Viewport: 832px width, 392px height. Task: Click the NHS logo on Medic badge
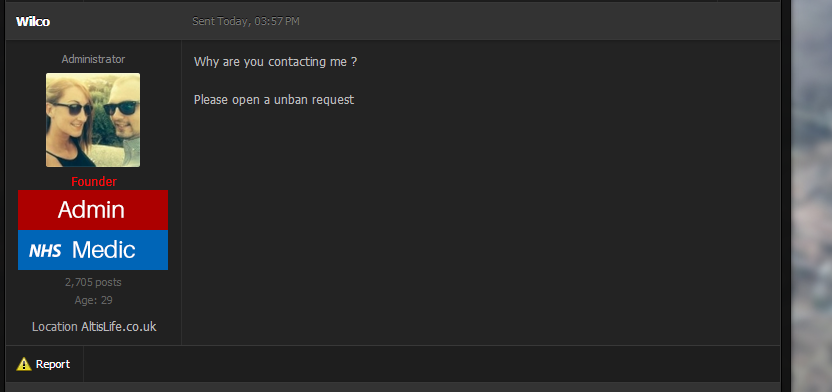pos(45,250)
